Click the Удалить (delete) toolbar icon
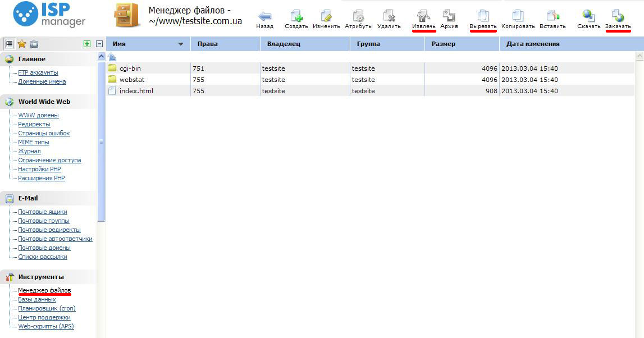The width and height of the screenshot is (644, 338). point(389,16)
